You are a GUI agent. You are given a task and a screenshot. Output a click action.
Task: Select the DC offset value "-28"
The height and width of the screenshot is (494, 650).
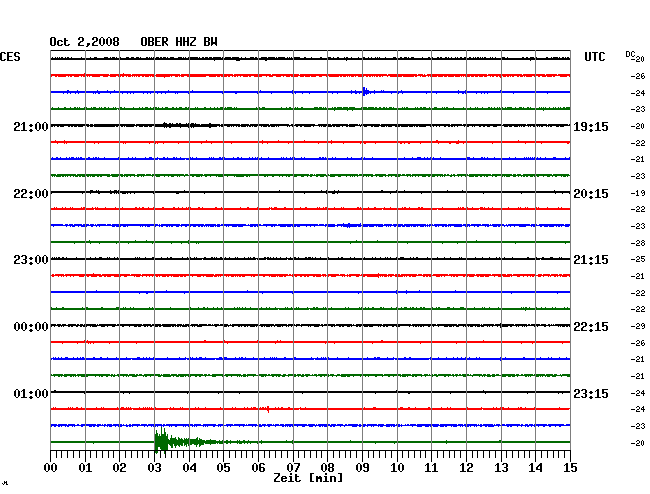point(638,243)
